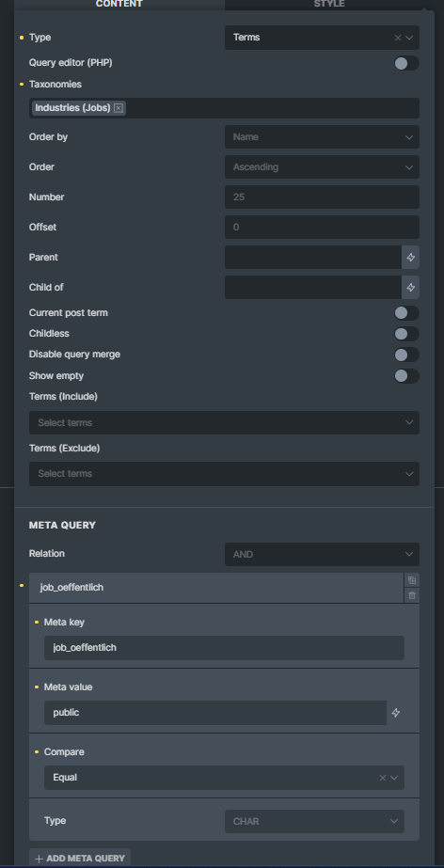The width and height of the screenshot is (444, 868).
Task: Expand the Relation AND dropdown
Action: point(322,554)
